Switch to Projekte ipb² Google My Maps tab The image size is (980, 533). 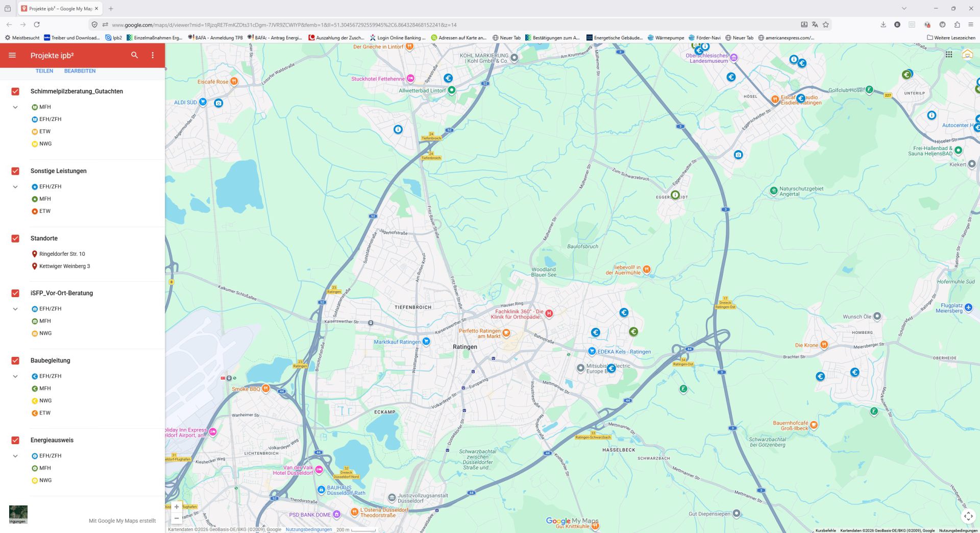coord(60,9)
